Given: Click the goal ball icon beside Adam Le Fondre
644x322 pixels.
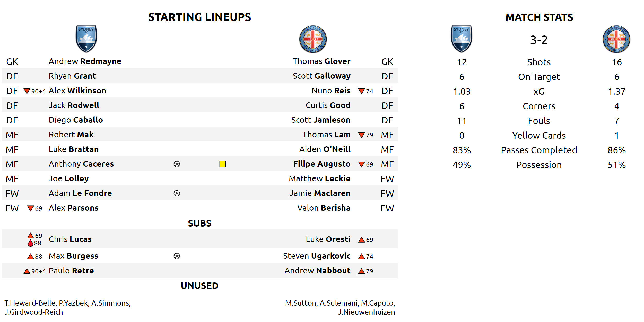Looking at the screenshot, I should click(x=177, y=193).
